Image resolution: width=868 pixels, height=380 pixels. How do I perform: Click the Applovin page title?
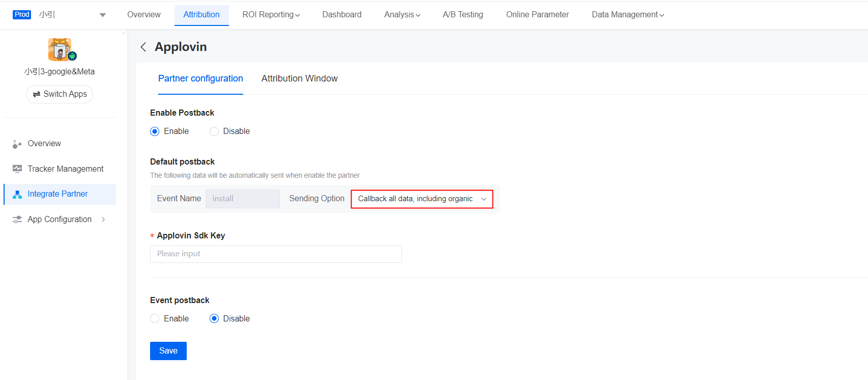tap(181, 47)
